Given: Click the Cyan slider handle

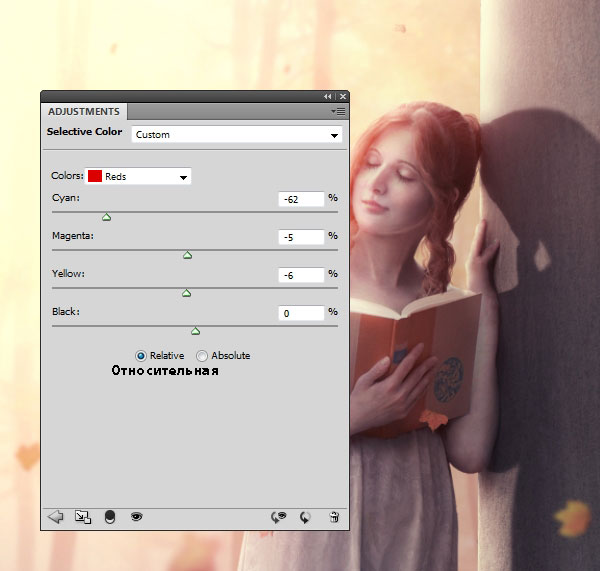Looking at the screenshot, I should (106, 217).
